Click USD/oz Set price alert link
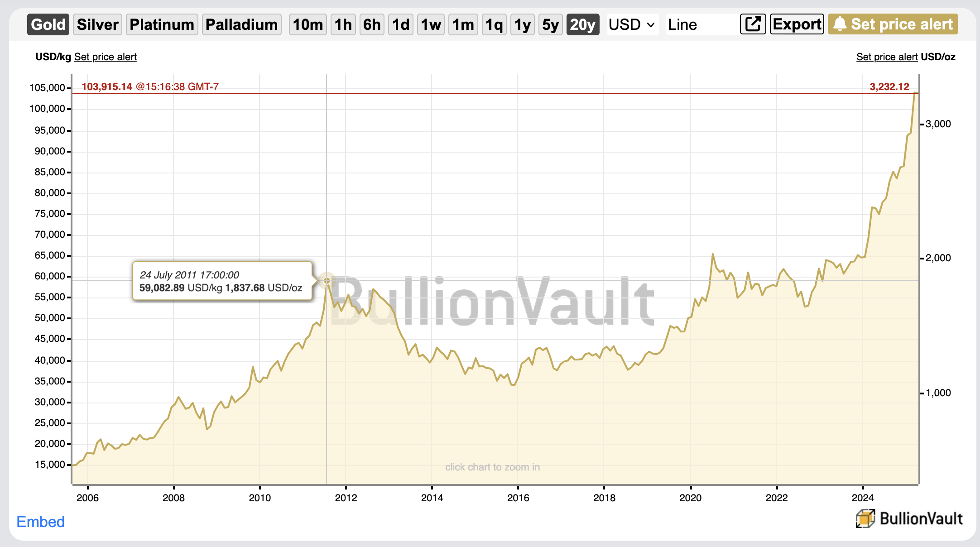980x547 pixels. coord(887,57)
